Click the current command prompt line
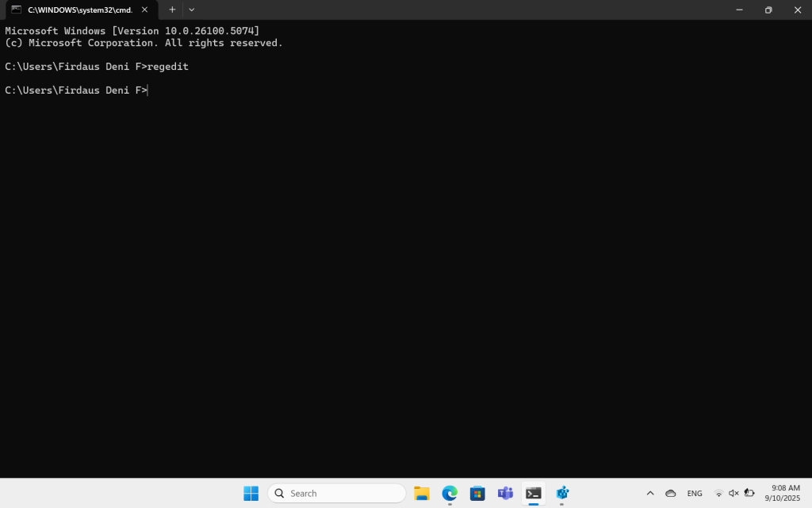Image resolution: width=812 pixels, height=508 pixels. point(76,90)
